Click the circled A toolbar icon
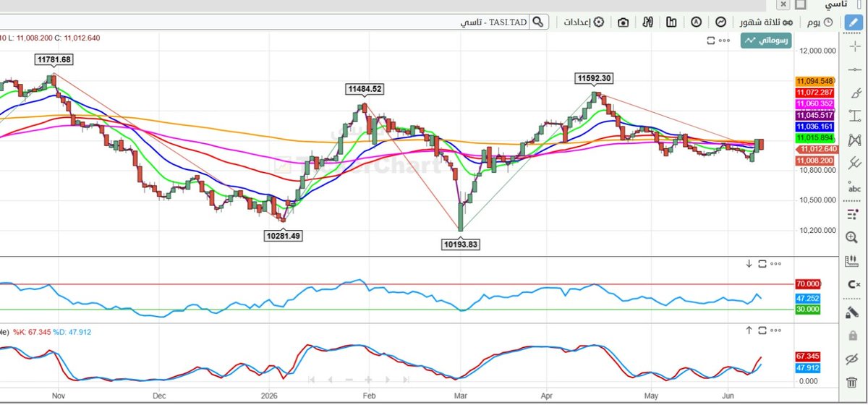The image size is (868, 405). (697, 22)
